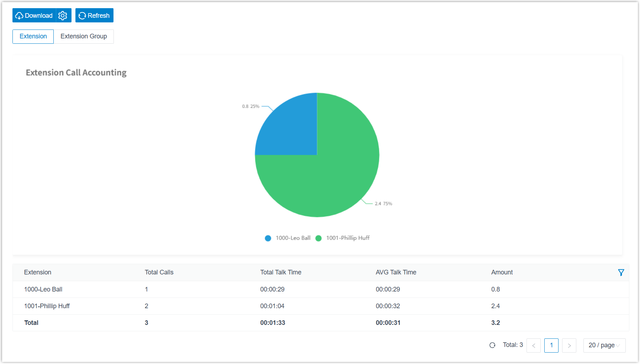Open the 20 / page dropdown
Image resolution: width=640 pixels, height=364 pixels.
point(604,345)
